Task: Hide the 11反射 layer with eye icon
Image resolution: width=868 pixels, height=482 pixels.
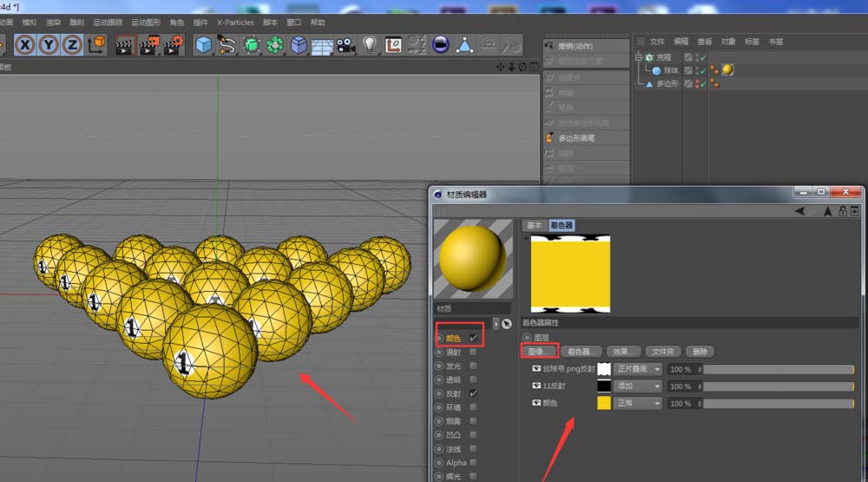Action: (536, 386)
